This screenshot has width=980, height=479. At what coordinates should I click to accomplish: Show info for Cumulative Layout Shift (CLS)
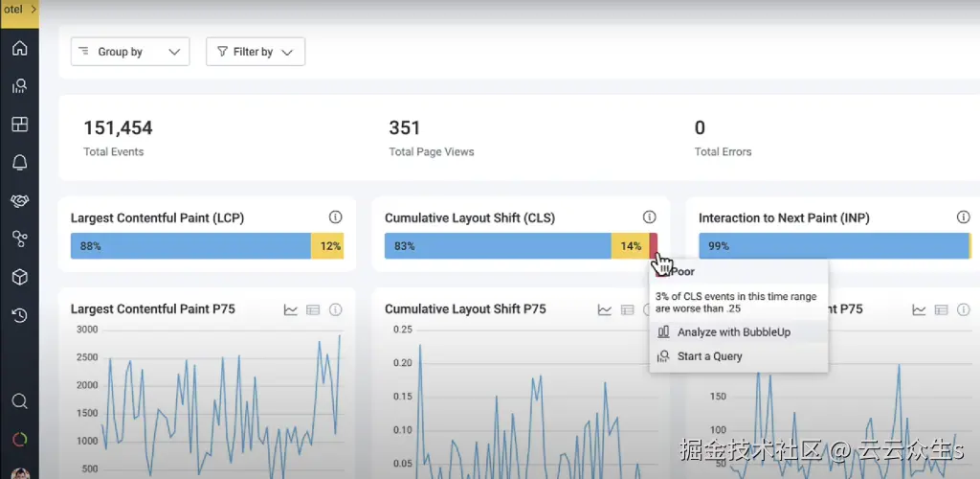650,217
